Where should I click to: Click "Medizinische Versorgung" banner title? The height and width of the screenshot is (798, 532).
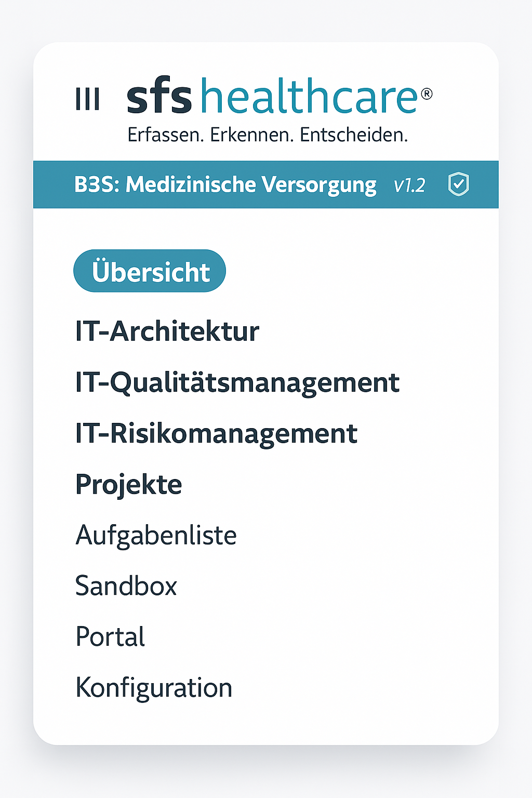(251, 185)
